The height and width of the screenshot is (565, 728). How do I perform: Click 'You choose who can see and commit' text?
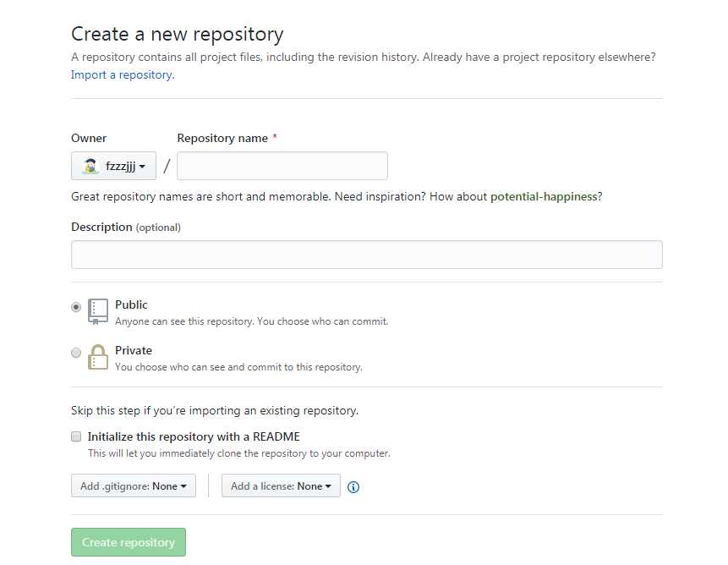(x=238, y=367)
